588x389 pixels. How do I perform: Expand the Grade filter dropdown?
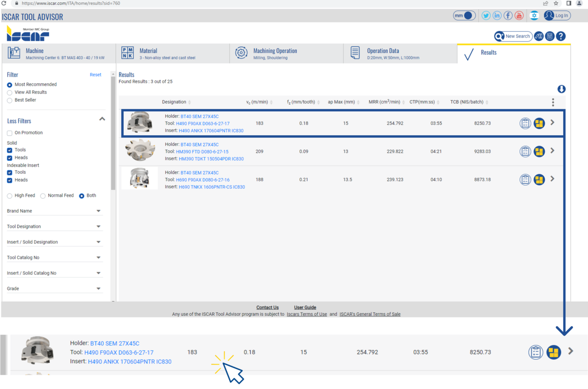coord(98,288)
